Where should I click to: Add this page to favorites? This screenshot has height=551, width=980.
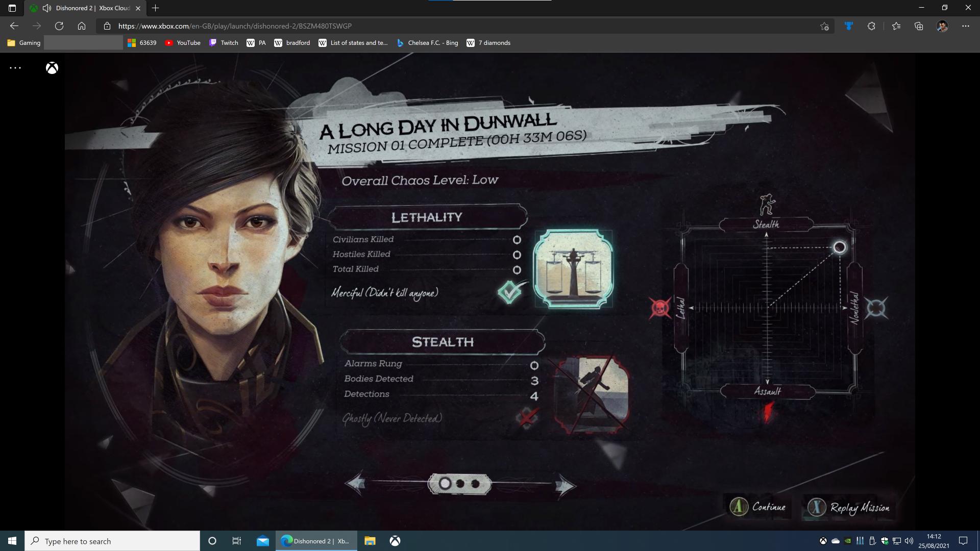(x=824, y=26)
